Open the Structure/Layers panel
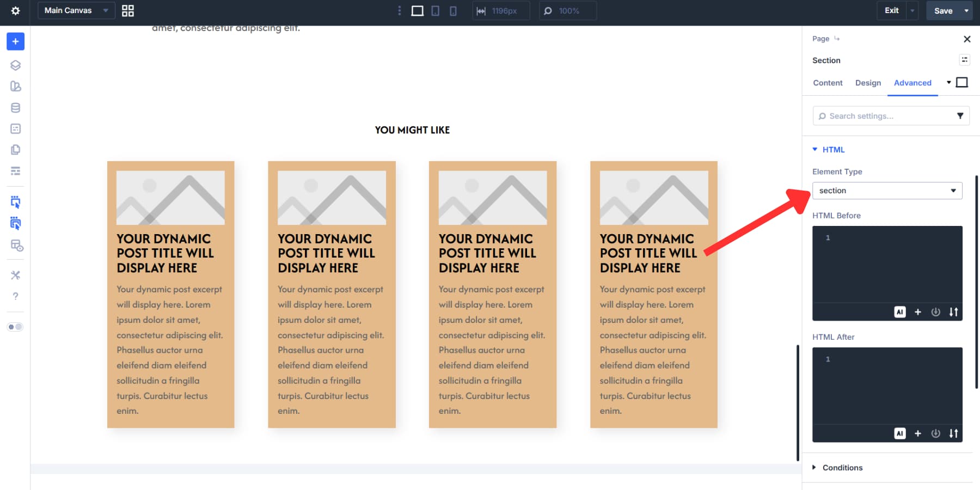Image resolution: width=980 pixels, height=490 pixels. (x=15, y=65)
